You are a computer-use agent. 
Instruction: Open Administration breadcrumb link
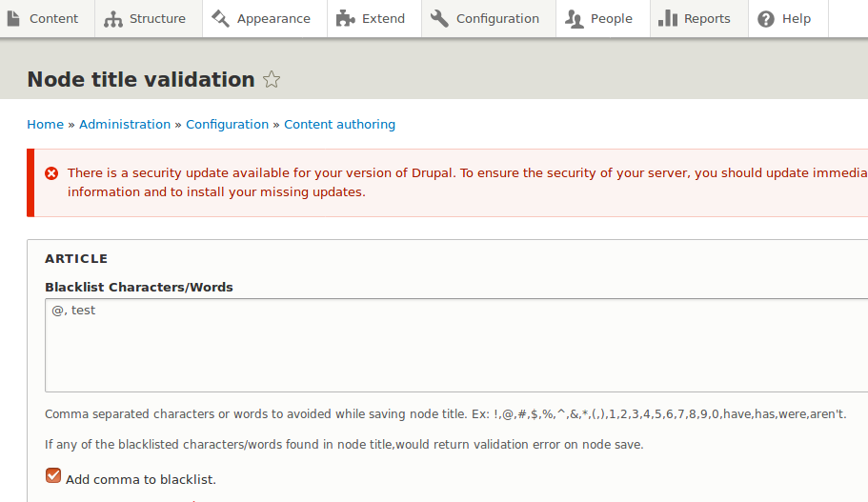pyautogui.click(x=125, y=124)
